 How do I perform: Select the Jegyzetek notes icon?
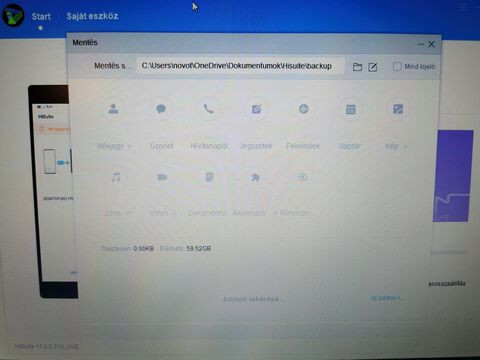[x=256, y=109]
